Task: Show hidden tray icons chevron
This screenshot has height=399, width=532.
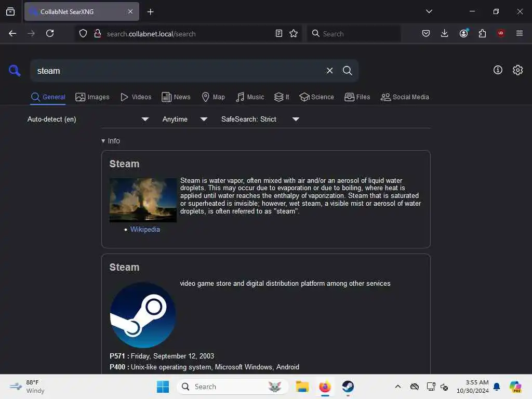Action: click(398, 387)
